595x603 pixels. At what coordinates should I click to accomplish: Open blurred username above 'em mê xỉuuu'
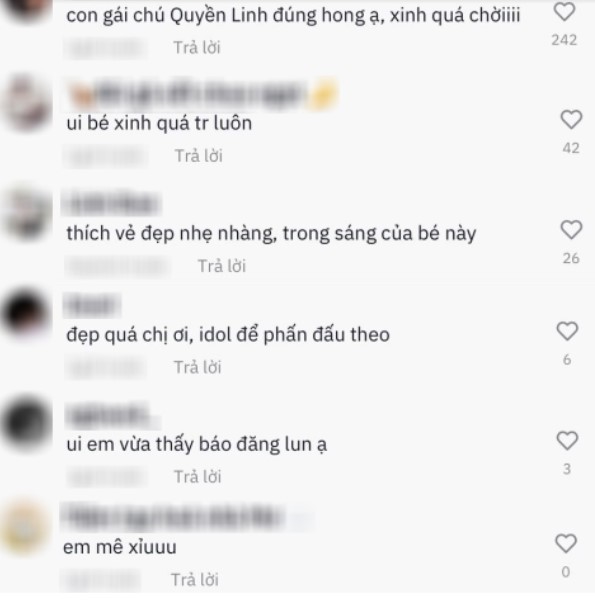click(x=188, y=517)
